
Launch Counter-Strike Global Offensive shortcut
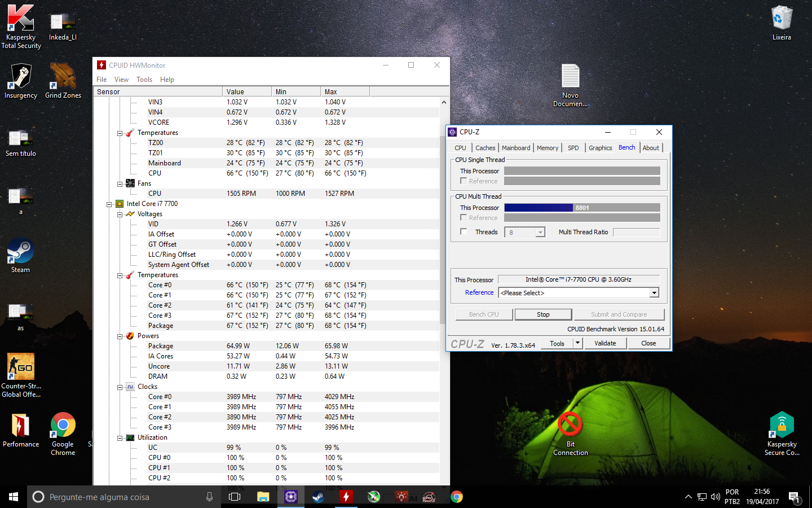(x=21, y=375)
